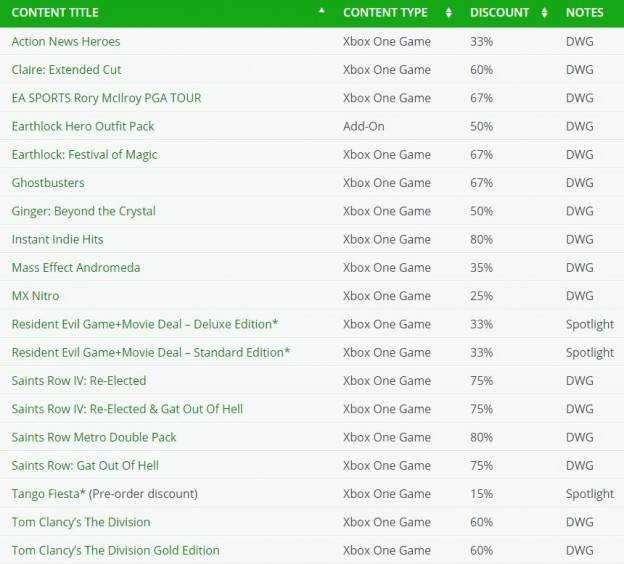Open Action News Heroes link
Viewport: 624px width, 564px height.
[x=66, y=41]
